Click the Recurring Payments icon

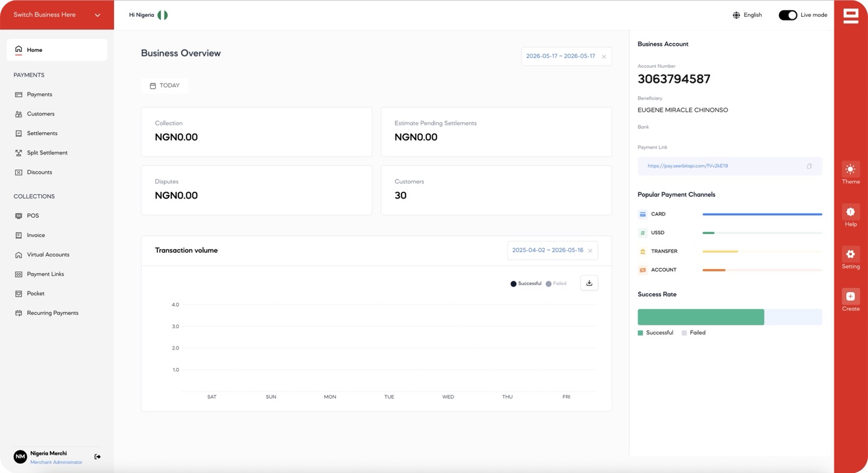click(19, 313)
